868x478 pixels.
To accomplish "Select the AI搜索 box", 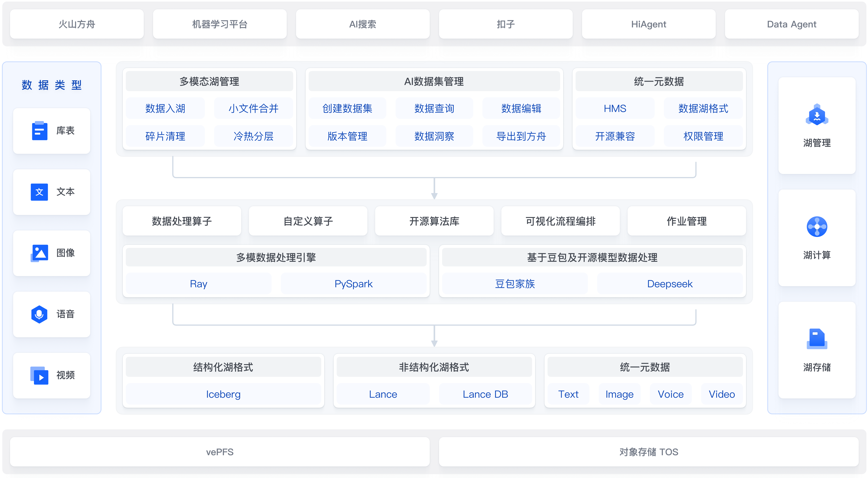I will click(x=363, y=24).
